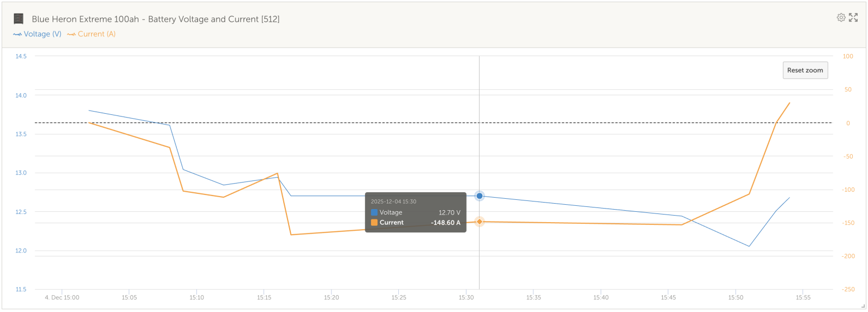This screenshot has height=312, width=868.
Task: Click the 14.5 label on the voltage axis
Action: click(21, 56)
